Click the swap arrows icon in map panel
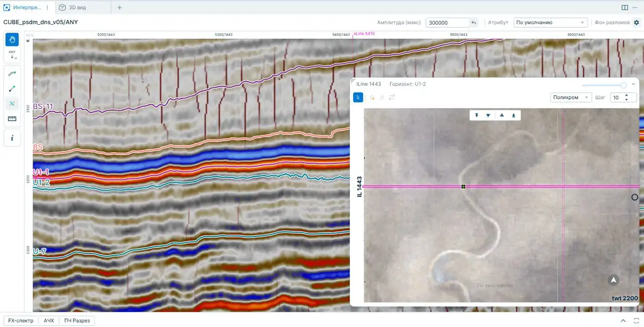This screenshot has height=327, width=644. (391, 97)
